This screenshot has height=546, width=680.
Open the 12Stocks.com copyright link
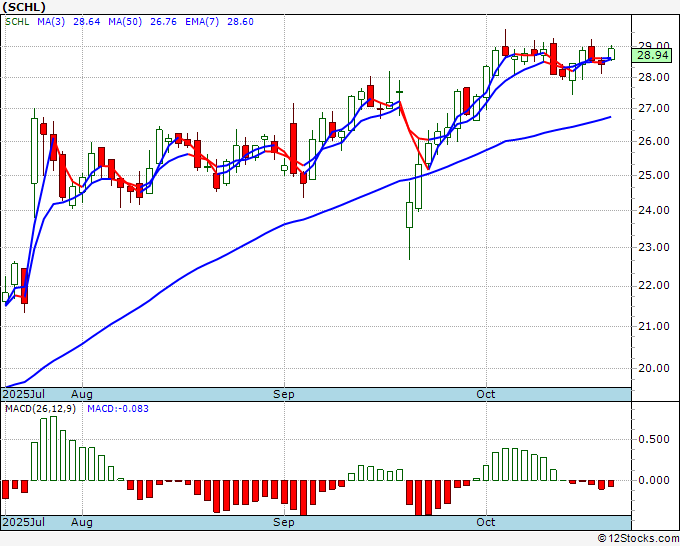pyautogui.click(x=638, y=539)
